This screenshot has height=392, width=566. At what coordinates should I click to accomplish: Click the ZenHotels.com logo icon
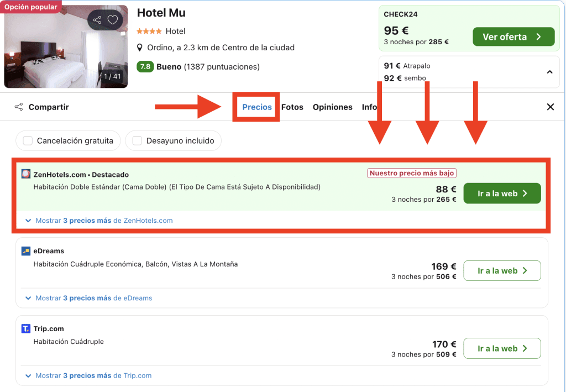[26, 174]
